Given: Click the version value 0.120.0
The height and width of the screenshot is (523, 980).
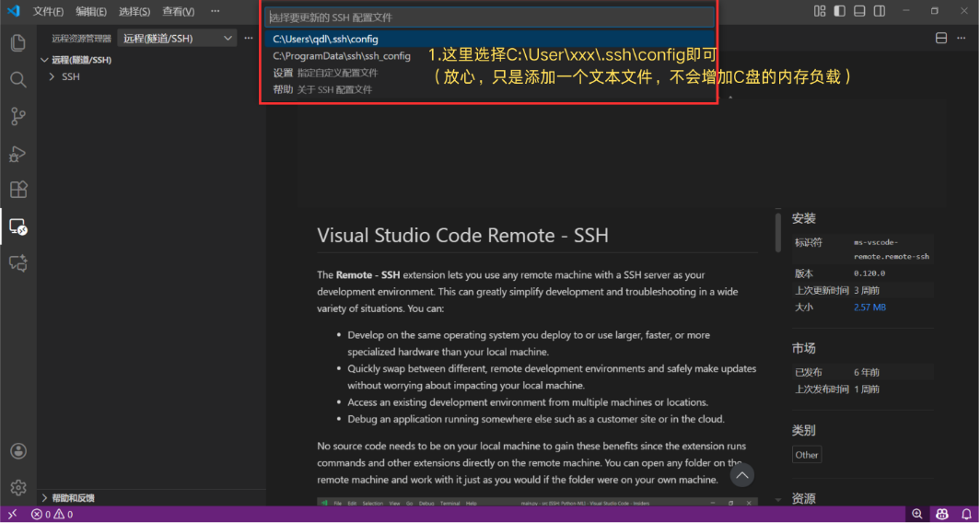Looking at the screenshot, I should (x=869, y=273).
